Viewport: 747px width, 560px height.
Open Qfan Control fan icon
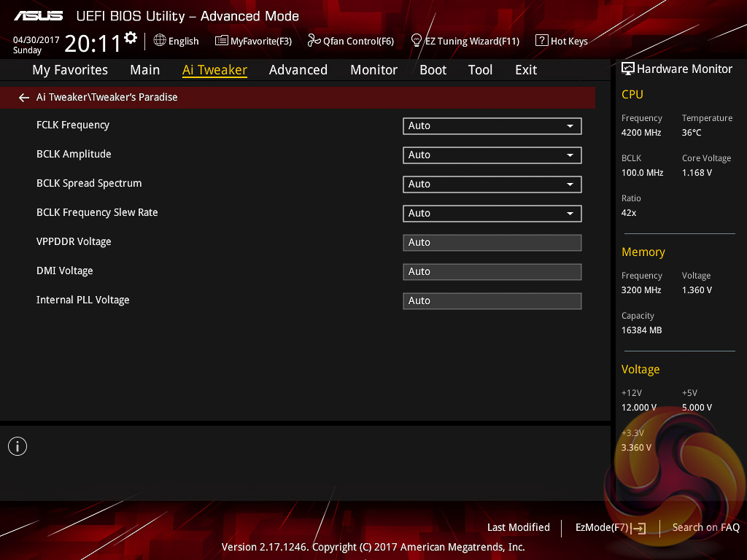click(x=314, y=41)
